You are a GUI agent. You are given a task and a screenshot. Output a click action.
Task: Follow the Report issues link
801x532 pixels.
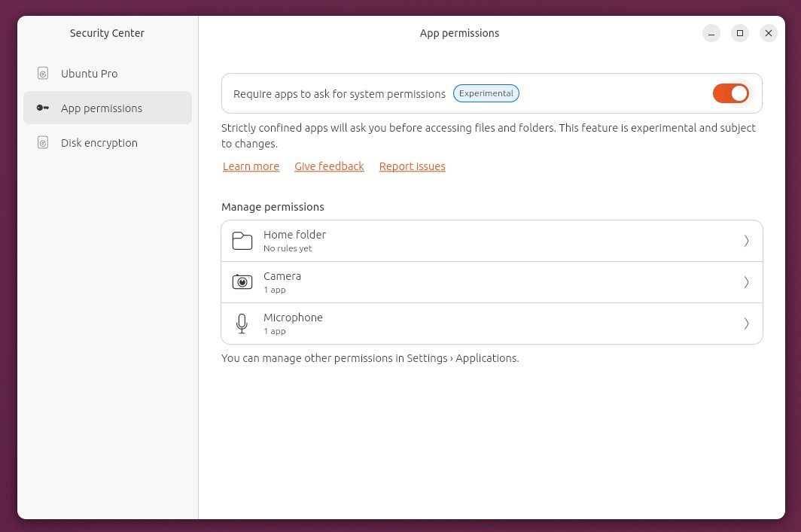click(x=412, y=166)
